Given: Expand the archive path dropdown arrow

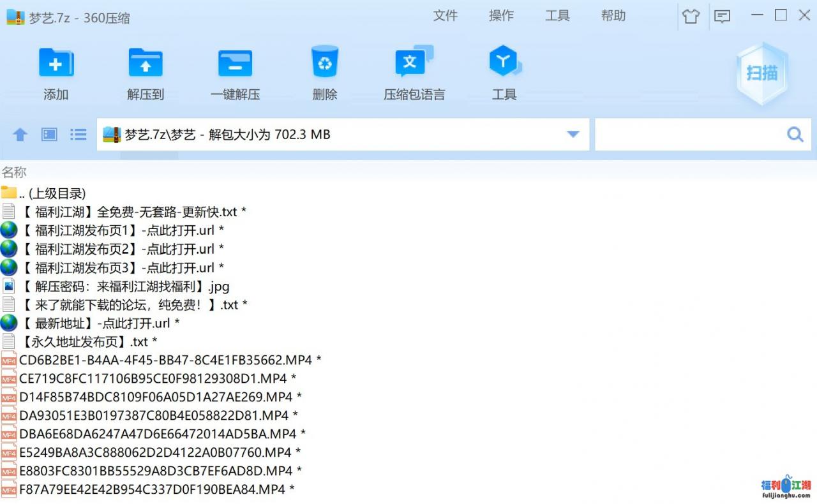Looking at the screenshot, I should pyautogui.click(x=573, y=135).
